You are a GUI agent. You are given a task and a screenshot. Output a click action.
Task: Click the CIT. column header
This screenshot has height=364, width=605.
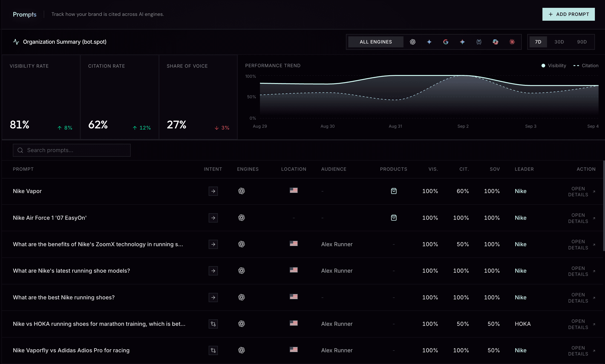464,169
